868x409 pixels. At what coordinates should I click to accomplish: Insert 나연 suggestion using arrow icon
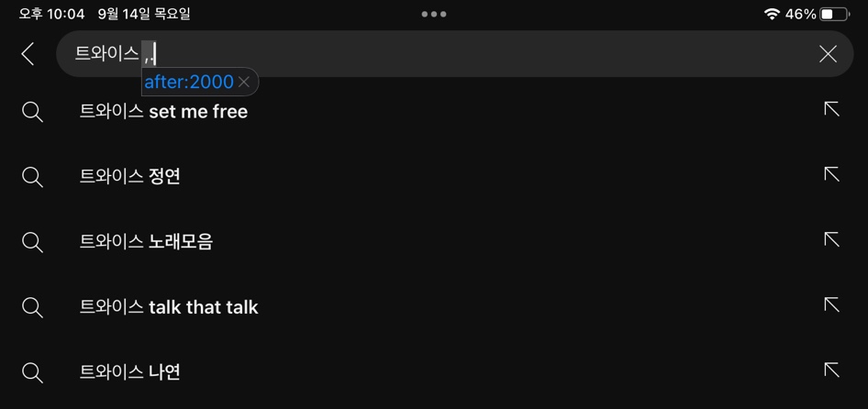pos(831,370)
